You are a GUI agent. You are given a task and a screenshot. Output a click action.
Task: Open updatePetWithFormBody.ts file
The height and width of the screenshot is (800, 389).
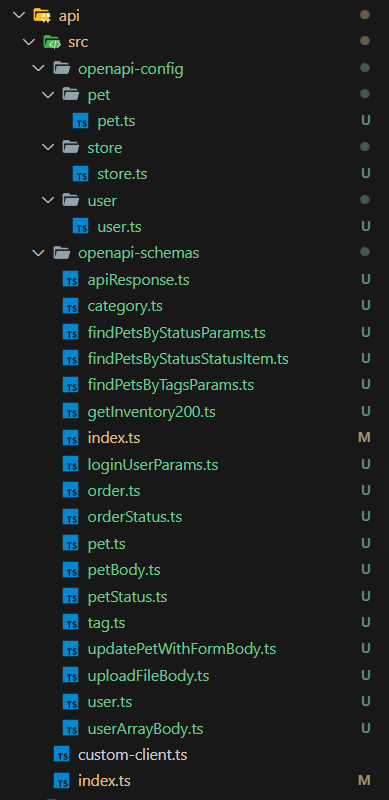pyautogui.click(x=181, y=649)
